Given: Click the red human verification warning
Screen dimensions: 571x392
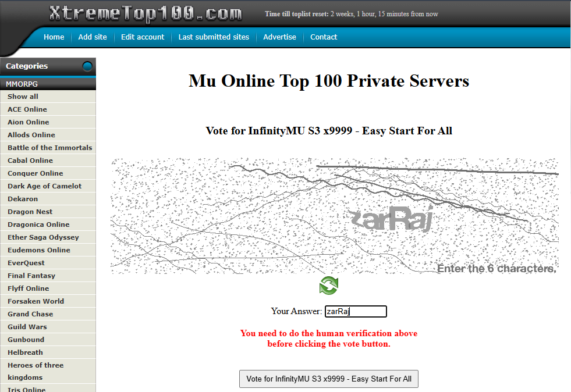Looking at the screenshot, I should point(329,338).
